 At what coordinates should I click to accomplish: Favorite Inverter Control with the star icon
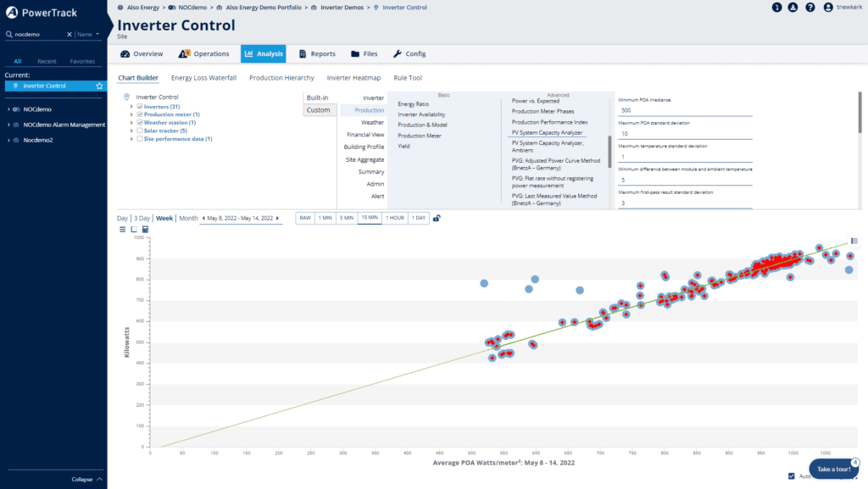click(x=99, y=86)
